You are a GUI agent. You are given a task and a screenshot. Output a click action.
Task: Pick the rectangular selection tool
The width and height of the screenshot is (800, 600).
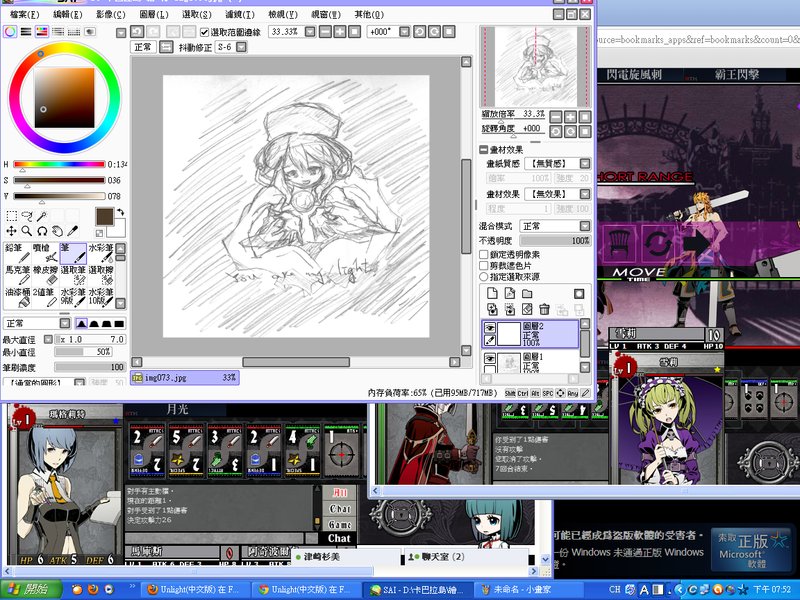point(11,216)
